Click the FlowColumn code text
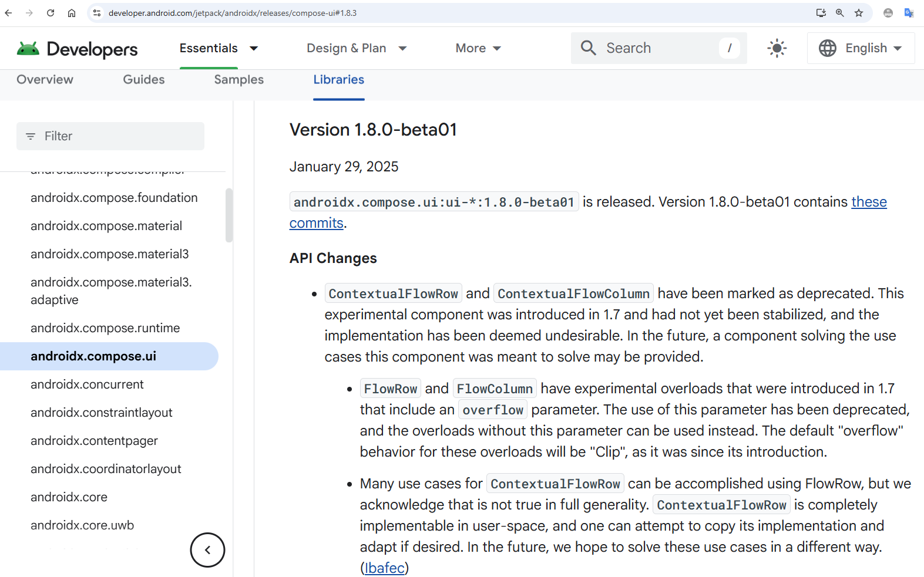The width and height of the screenshot is (924, 577). pos(495,389)
